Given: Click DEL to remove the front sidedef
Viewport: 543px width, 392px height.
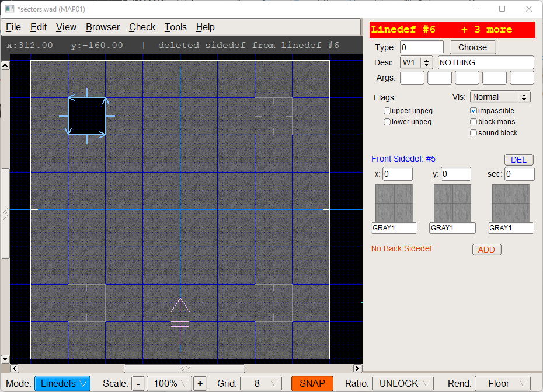Looking at the screenshot, I should click(x=517, y=159).
